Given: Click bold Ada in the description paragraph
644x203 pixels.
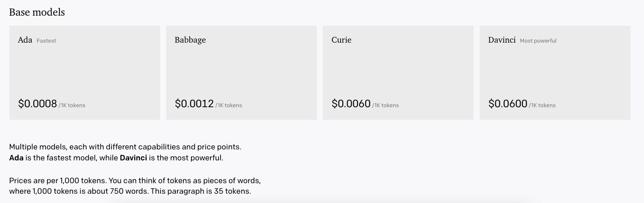Looking at the screenshot, I should tap(16, 158).
